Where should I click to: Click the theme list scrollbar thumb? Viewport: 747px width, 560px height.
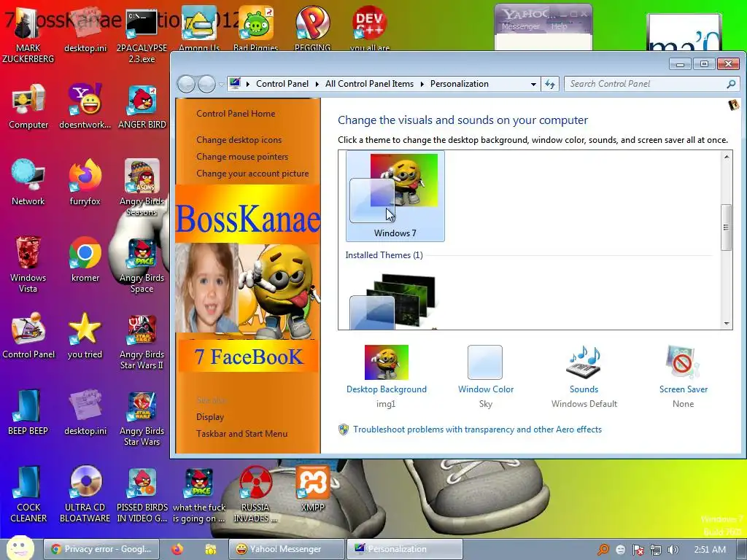(726, 227)
